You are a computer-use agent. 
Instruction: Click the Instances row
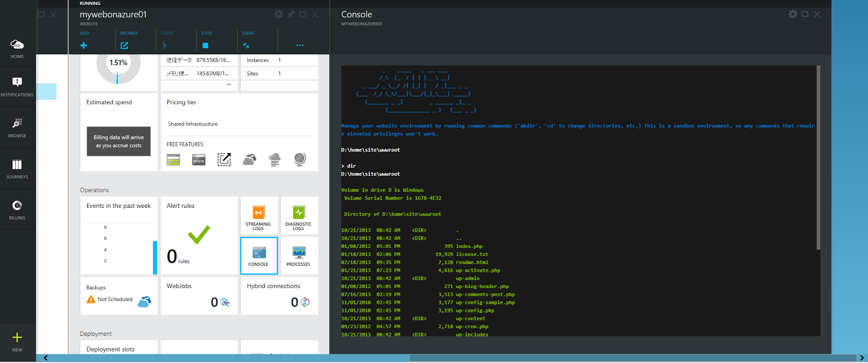coord(279,60)
